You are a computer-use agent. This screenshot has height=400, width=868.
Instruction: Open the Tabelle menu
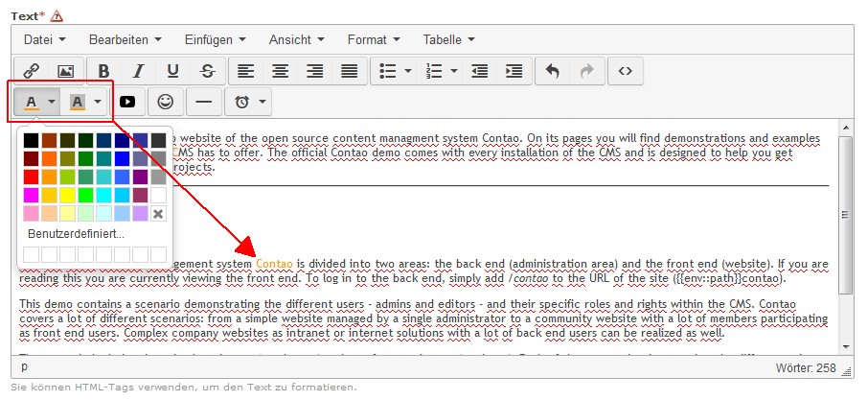coord(447,39)
